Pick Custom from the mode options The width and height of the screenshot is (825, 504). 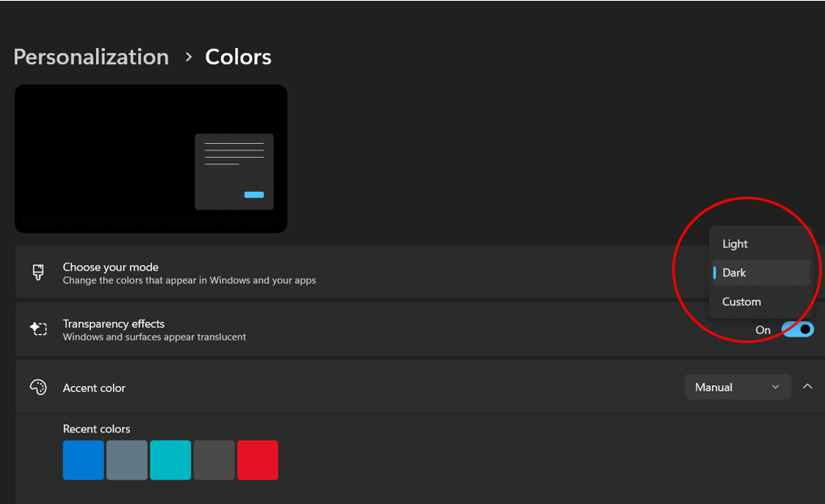tap(741, 302)
